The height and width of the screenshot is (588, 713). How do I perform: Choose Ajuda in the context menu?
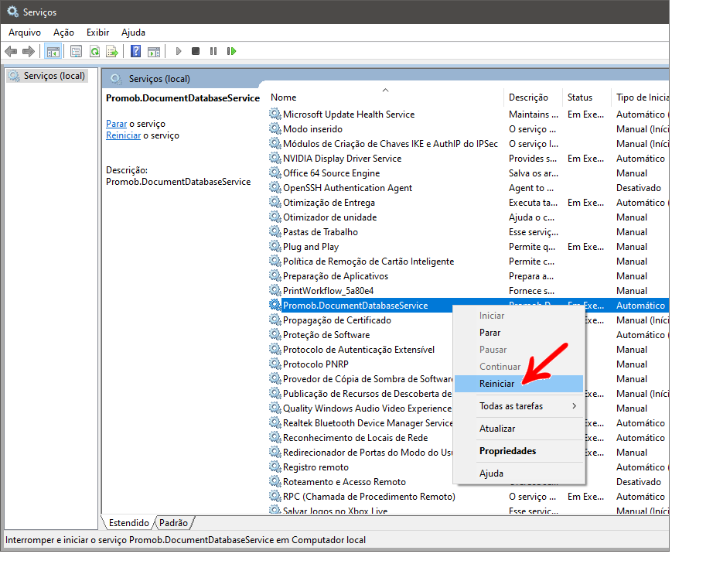[519, 473]
